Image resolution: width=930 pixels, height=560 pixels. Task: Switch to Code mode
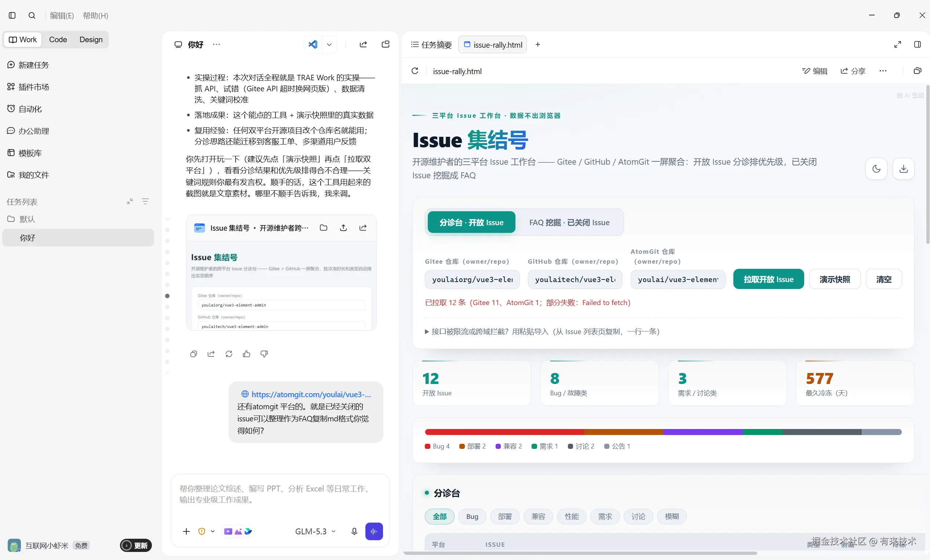pos(58,40)
